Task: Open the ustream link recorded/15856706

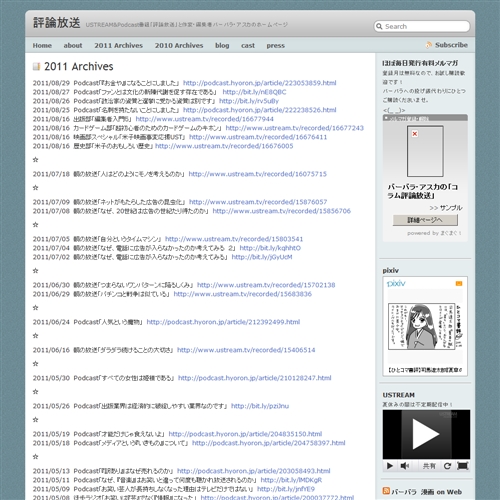Action: [x=282, y=211]
